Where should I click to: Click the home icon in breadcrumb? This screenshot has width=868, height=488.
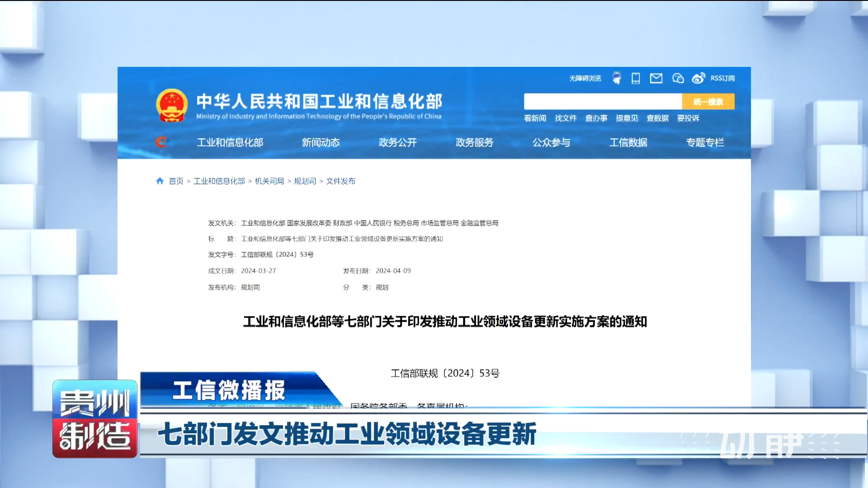[x=160, y=181]
